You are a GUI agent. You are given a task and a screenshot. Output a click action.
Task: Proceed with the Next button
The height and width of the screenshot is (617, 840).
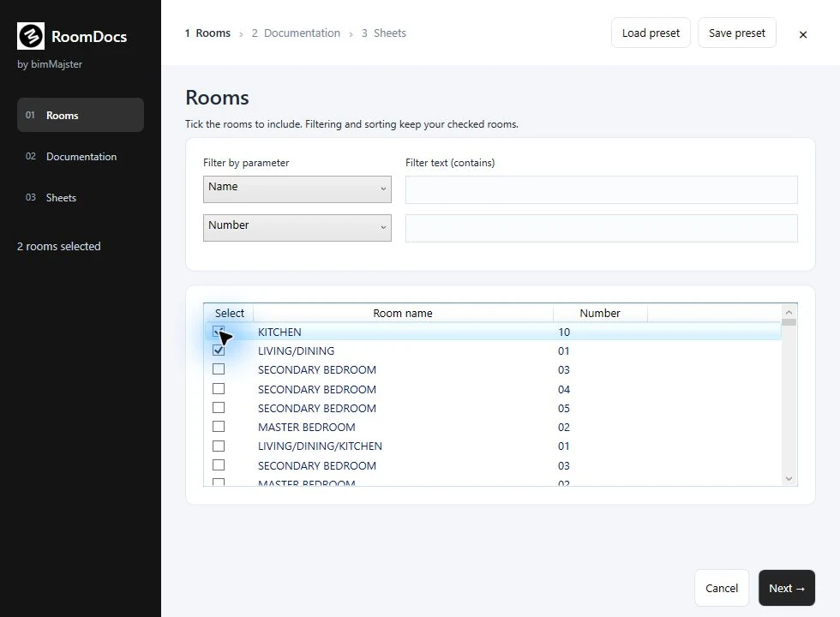point(787,588)
